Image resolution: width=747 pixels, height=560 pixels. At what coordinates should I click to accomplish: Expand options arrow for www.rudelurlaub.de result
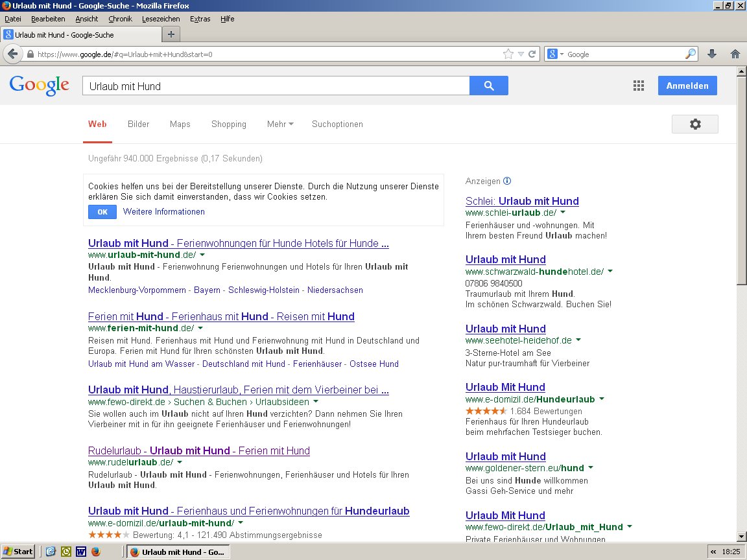click(x=180, y=462)
